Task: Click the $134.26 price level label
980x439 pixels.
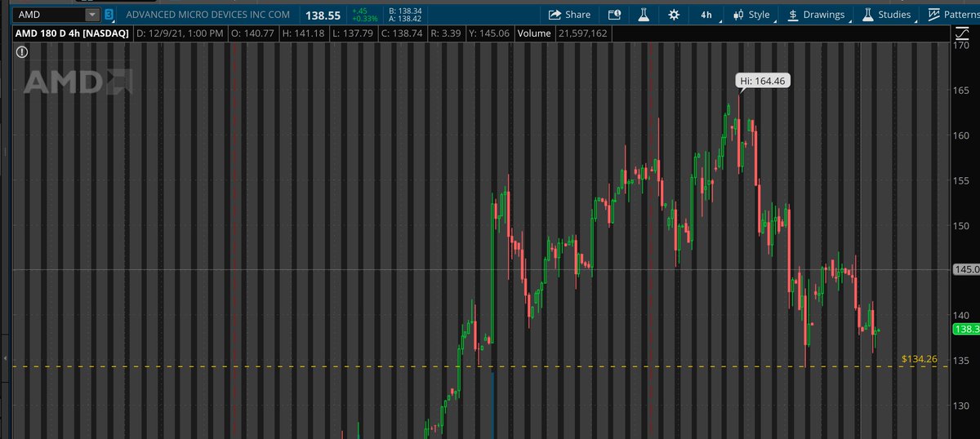Action: coord(919,358)
